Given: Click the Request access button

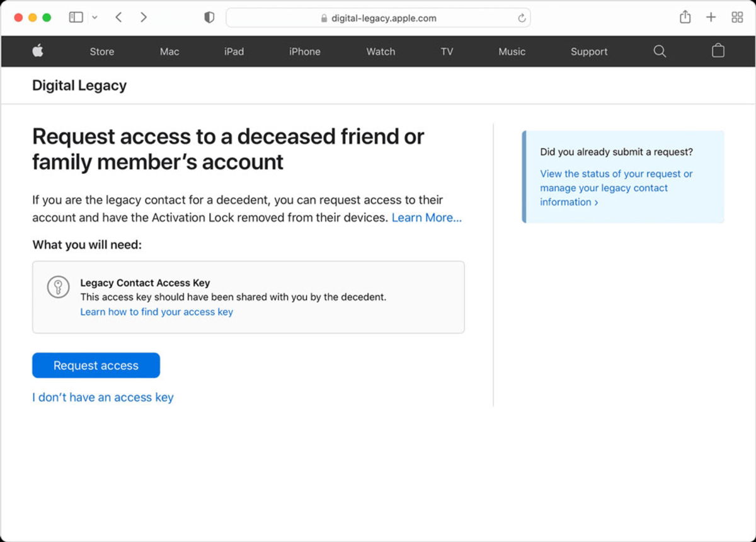Looking at the screenshot, I should pyautogui.click(x=96, y=365).
